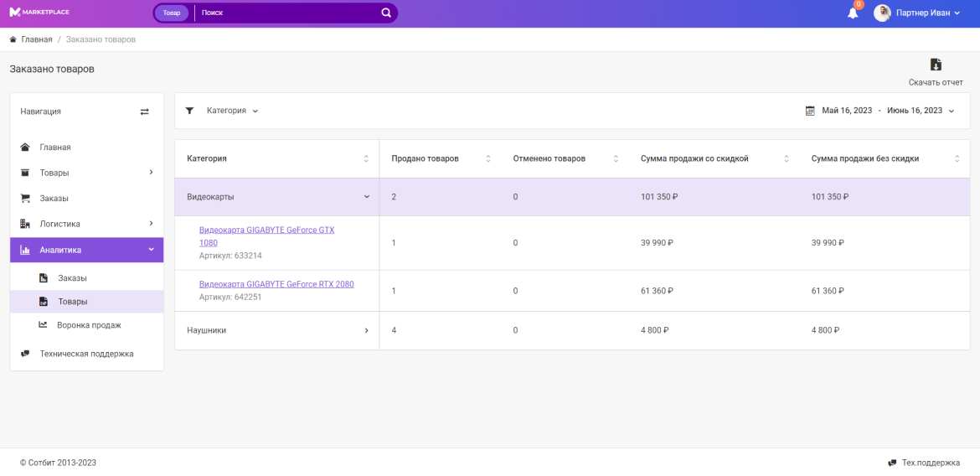This screenshot has width=980, height=476.
Task: Collapse Аналитика with its chevron
Action: point(151,250)
